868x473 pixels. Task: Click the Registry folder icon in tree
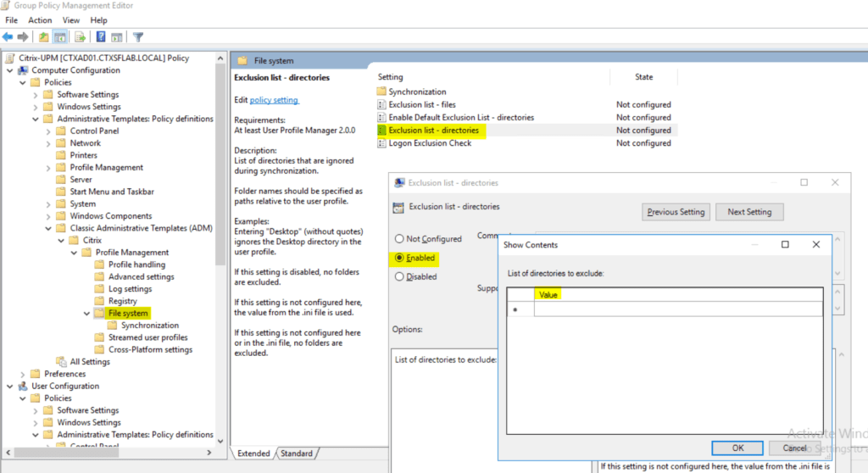pyautogui.click(x=100, y=301)
